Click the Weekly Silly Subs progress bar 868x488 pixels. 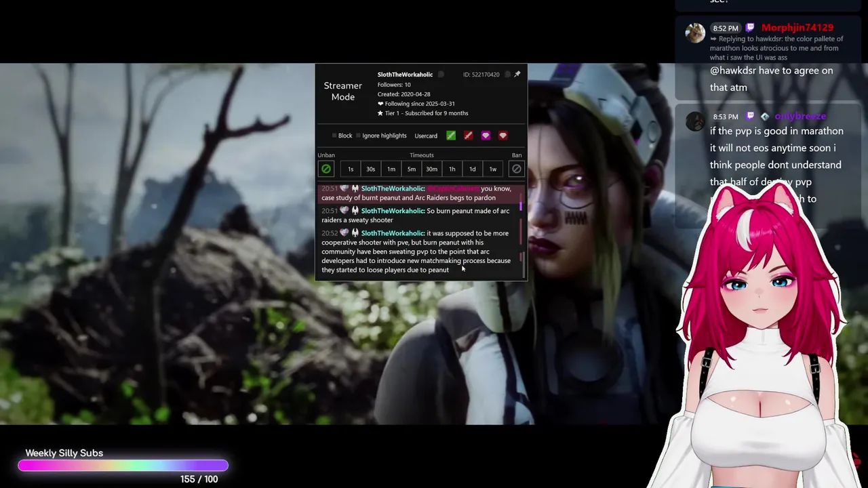(123, 465)
